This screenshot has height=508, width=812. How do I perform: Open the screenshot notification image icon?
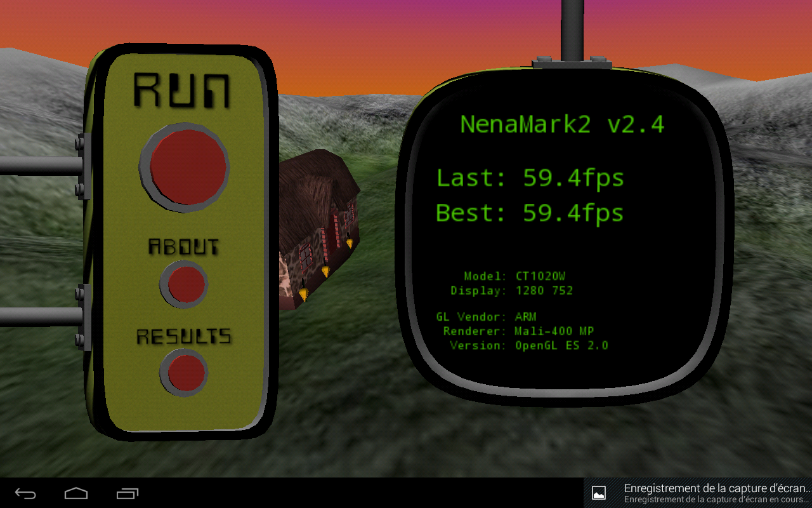point(598,492)
